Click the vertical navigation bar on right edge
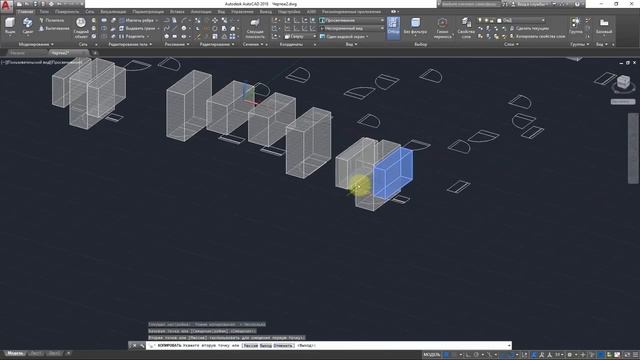 pos(633,148)
